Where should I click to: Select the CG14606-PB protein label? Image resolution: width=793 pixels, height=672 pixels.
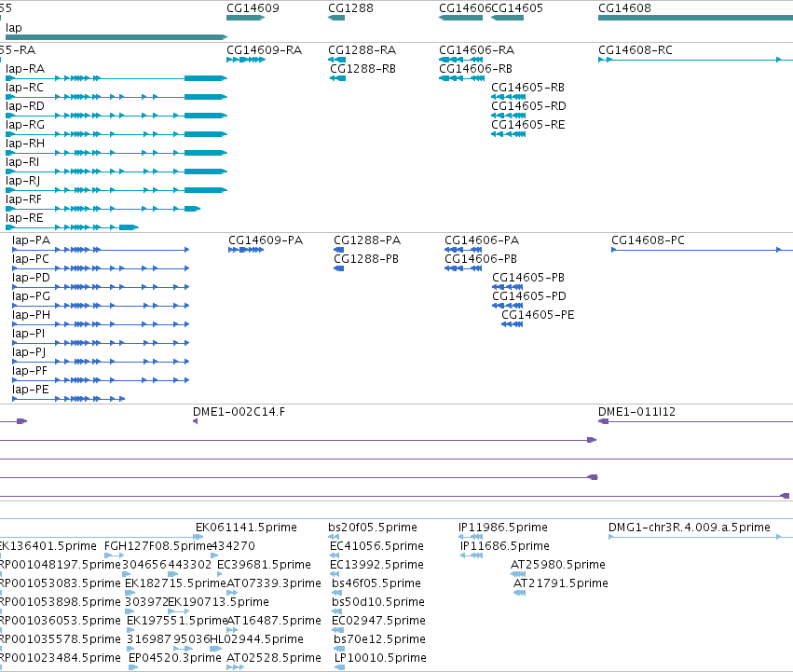[x=481, y=258]
